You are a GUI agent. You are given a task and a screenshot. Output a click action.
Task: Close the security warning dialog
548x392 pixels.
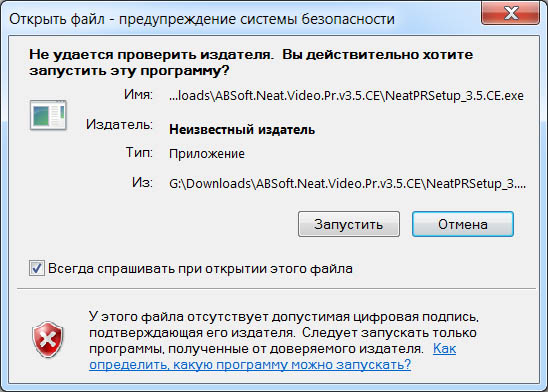coord(511,13)
